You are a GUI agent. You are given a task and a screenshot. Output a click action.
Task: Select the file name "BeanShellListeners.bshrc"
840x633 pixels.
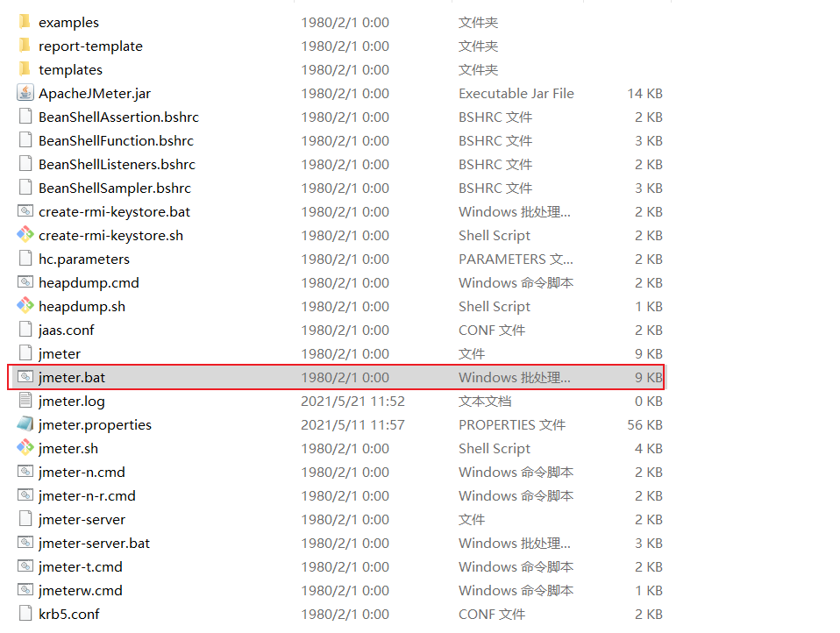click(117, 164)
